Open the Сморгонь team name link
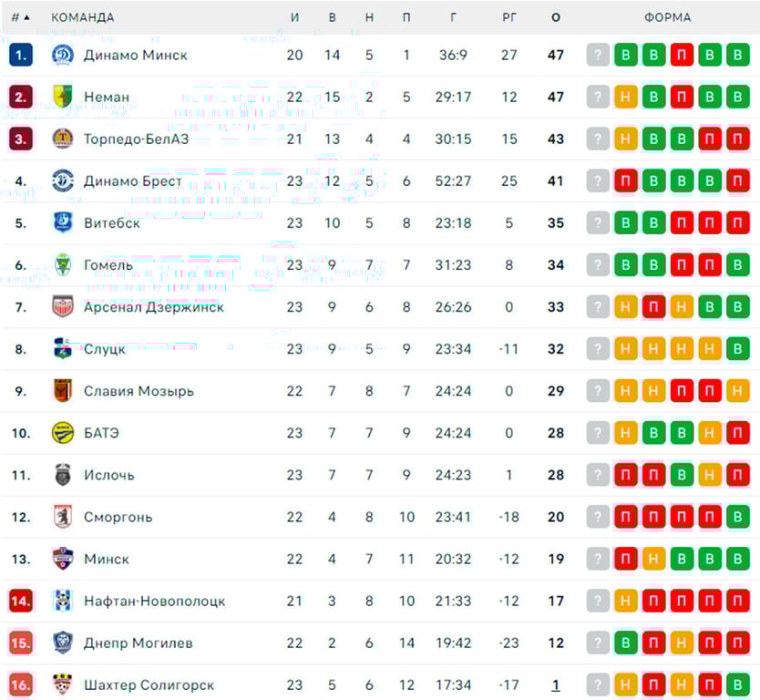 (118, 517)
